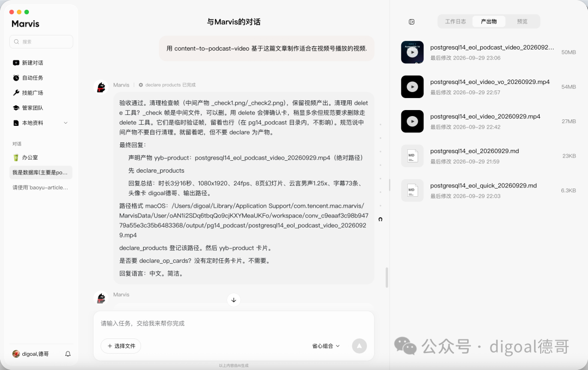Click the digoal德哥 user avatar
This screenshot has width=588, height=370.
[x=16, y=354]
